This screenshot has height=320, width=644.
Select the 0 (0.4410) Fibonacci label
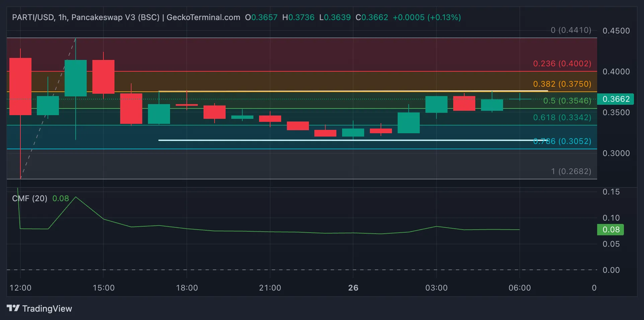(x=571, y=30)
